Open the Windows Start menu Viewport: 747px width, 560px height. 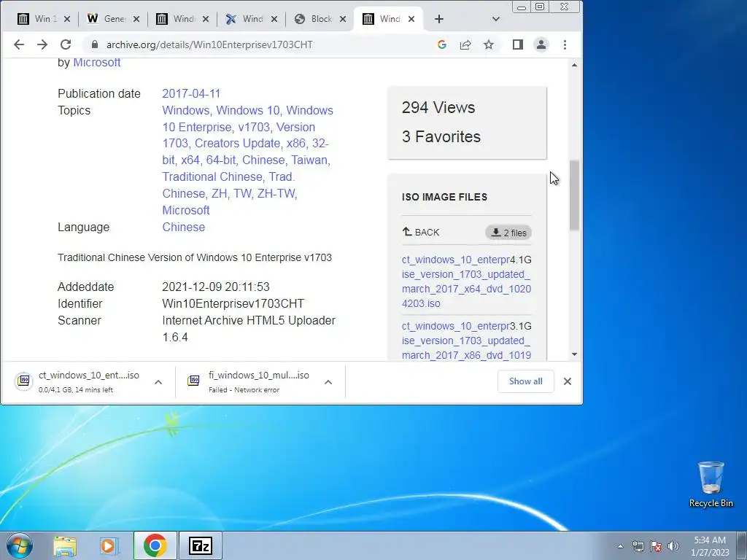[19, 545]
